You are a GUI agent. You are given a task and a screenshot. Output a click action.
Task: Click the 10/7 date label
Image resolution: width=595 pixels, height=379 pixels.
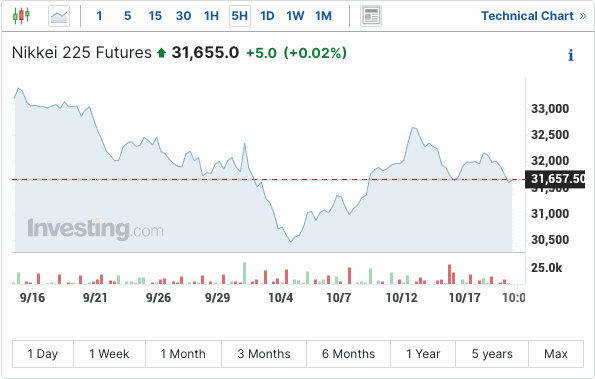339,298
